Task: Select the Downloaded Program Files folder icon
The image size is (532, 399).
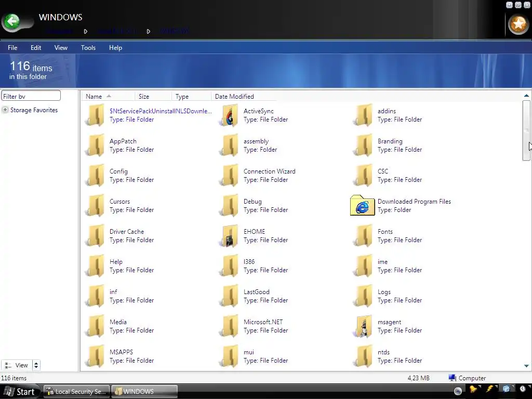Action: pos(362,205)
